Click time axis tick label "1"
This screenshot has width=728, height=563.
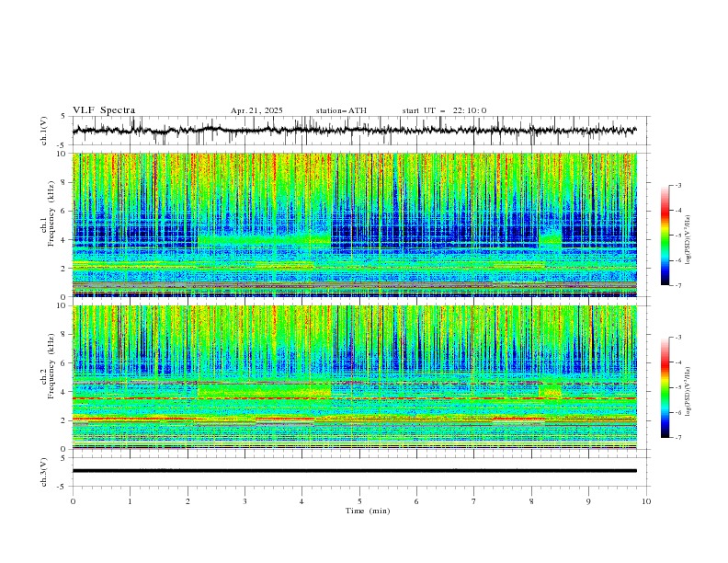[130, 501]
